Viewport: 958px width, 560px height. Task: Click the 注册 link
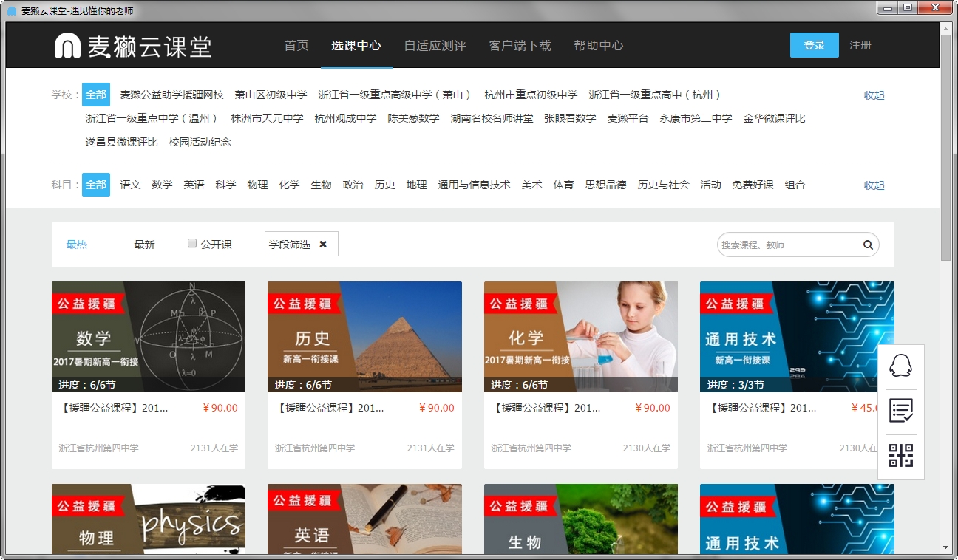[860, 45]
